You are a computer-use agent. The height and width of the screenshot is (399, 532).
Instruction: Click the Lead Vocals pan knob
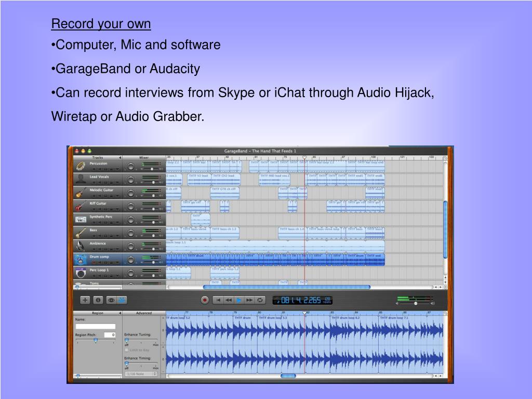pos(130,179)
